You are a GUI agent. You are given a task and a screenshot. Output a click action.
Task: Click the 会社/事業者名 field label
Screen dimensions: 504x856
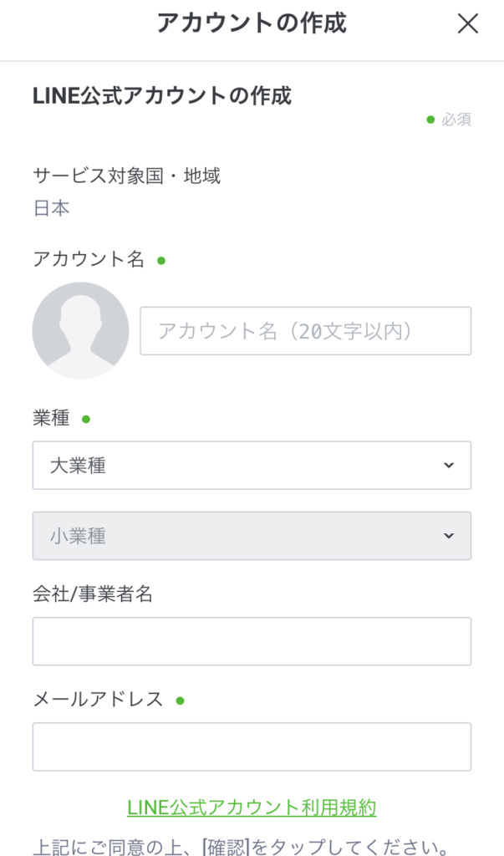pyautogui.click(x=92, y=594)
